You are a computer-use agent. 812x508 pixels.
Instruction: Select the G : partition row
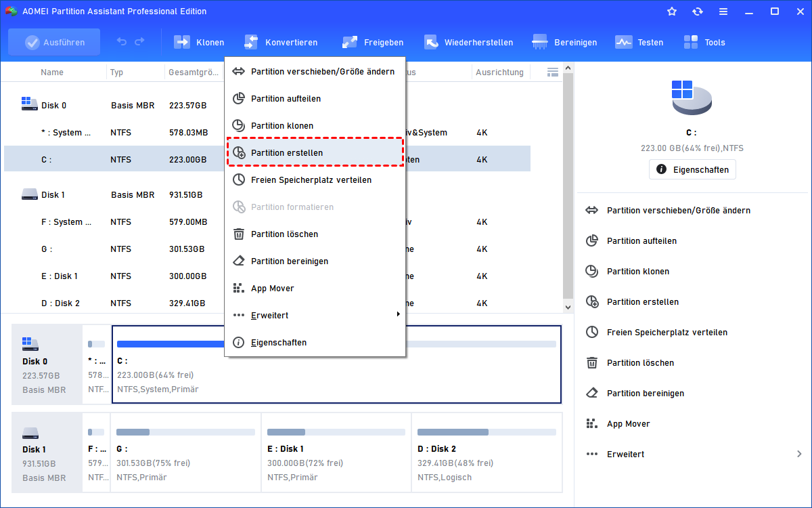(x=267, y=249)
